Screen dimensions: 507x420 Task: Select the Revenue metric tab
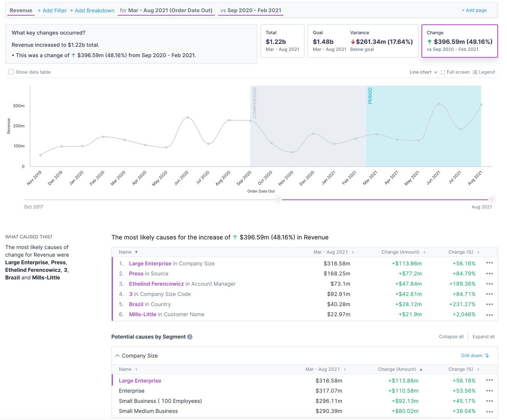coord(21,10)
